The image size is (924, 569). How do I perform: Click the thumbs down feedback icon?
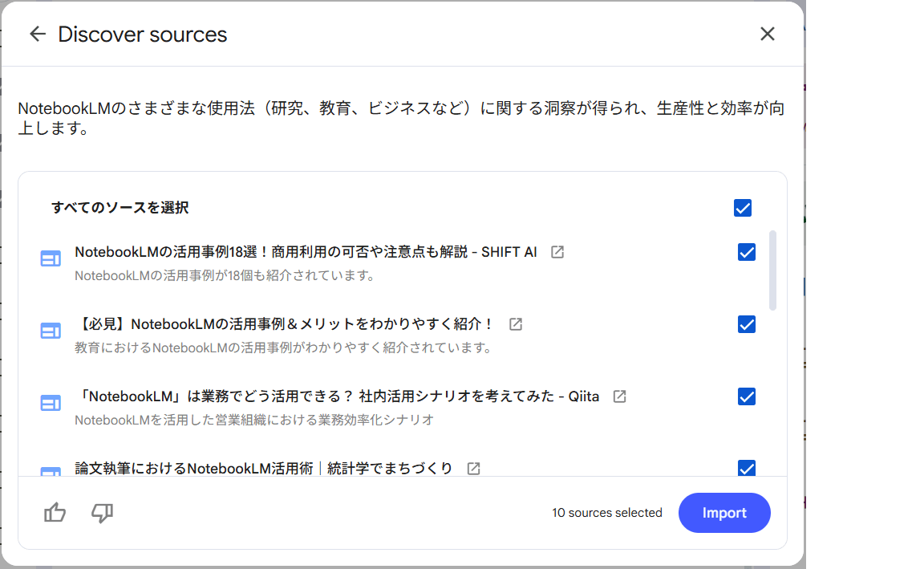pyautogui.click(x=103, y=513)
